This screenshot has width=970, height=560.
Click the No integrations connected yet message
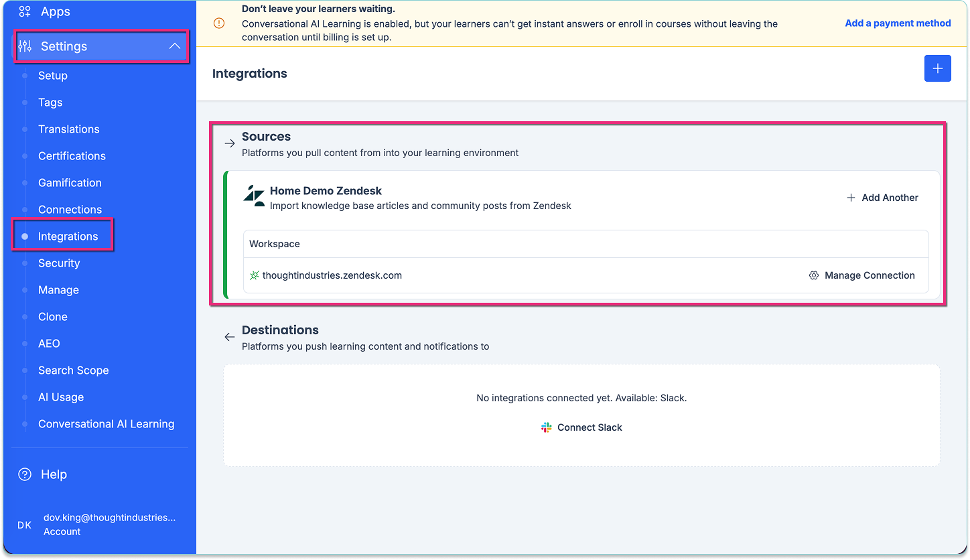point(581,398)
